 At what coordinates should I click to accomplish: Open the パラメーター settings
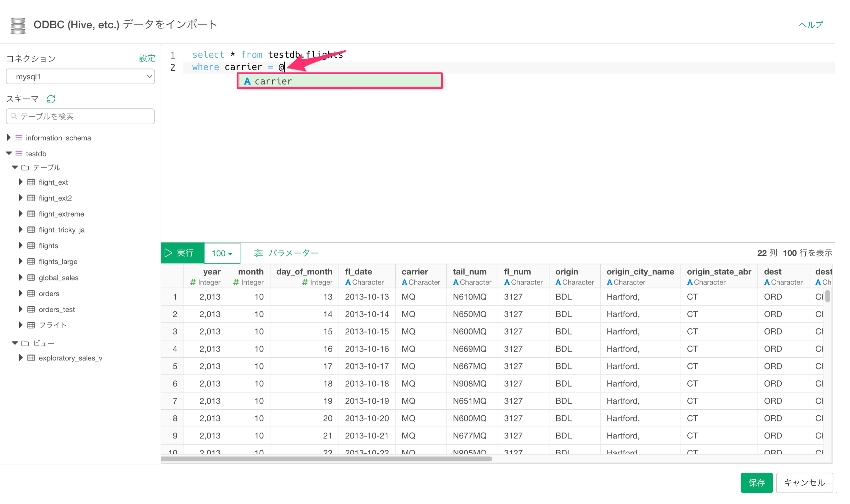(286, 253)
